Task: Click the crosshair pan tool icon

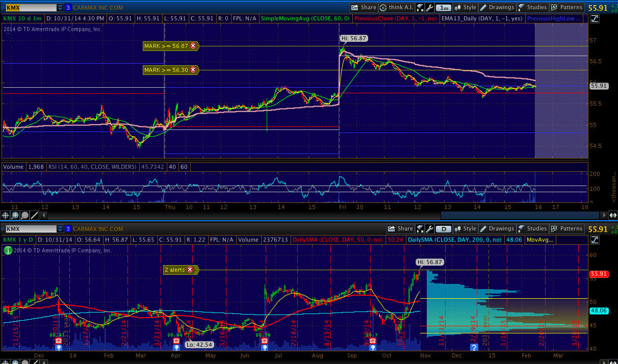Action: [x=6, y=215]
